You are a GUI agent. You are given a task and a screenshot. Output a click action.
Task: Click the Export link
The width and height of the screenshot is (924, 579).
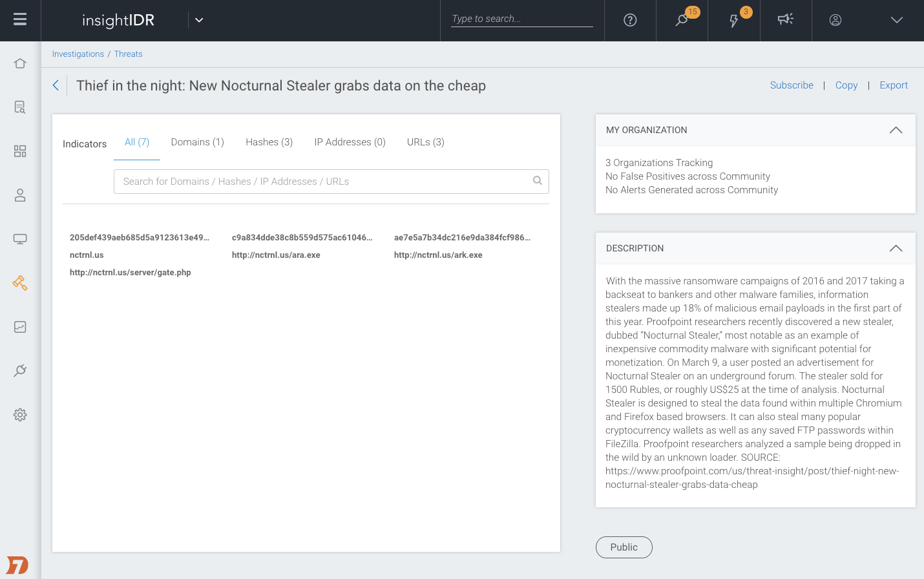point(894,85)
